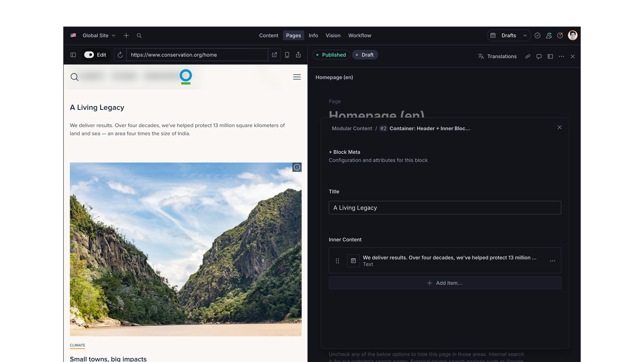
Task: Click the Modular Content breadcrumb
Action: click(x=352, y=128)
